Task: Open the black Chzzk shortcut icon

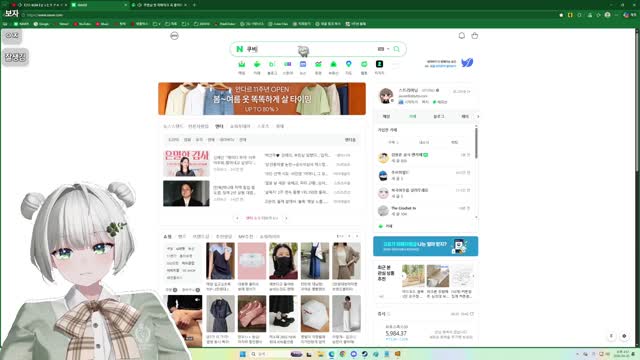Action: click(379, 64)
